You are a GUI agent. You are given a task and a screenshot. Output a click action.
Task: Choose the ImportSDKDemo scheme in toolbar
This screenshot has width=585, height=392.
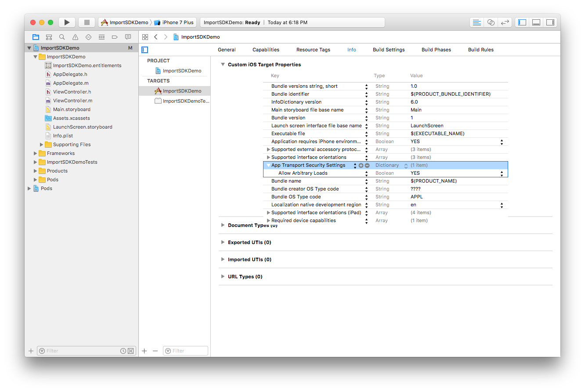125,22
